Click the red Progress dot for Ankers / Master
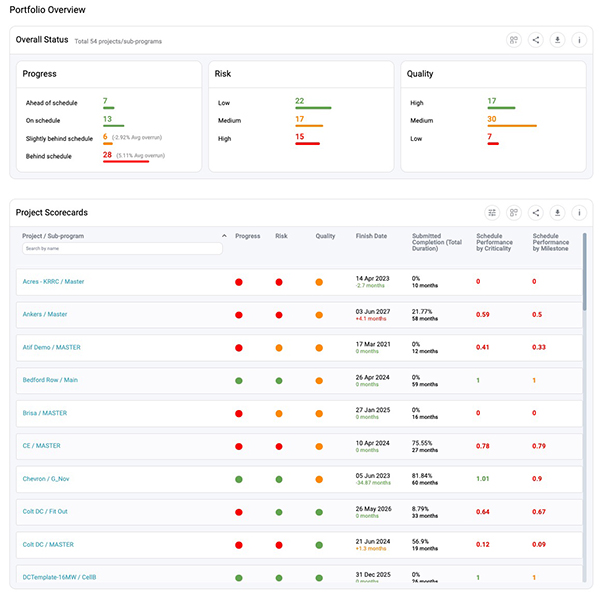600x600 pixels. [x=239, y=315]
